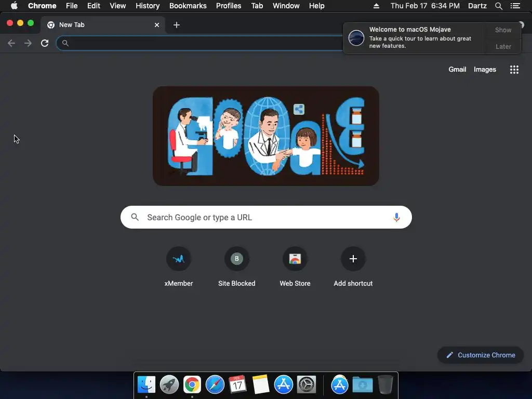Viewport: 532px width, 399px height.
Task: Open the Help menu
Action: click(316, 6)
